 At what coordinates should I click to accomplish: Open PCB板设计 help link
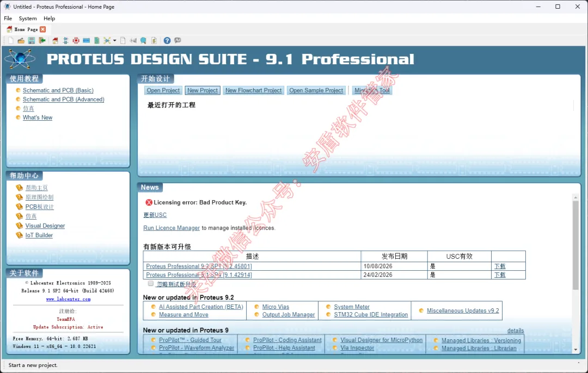tap(39, 207)
